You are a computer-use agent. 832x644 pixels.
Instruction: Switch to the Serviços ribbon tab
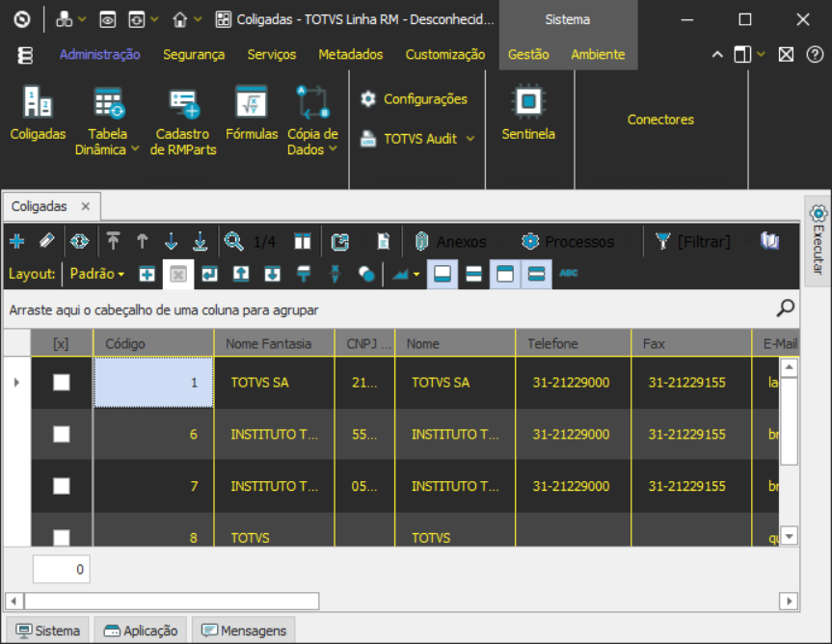(272, 55)
